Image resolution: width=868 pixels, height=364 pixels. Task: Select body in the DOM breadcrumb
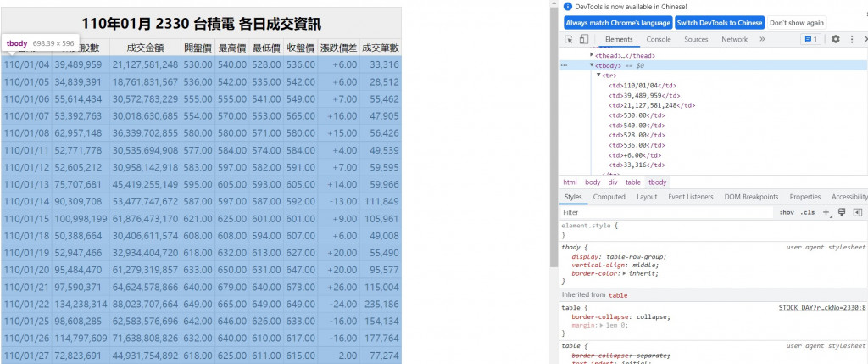tap(593, 182)
